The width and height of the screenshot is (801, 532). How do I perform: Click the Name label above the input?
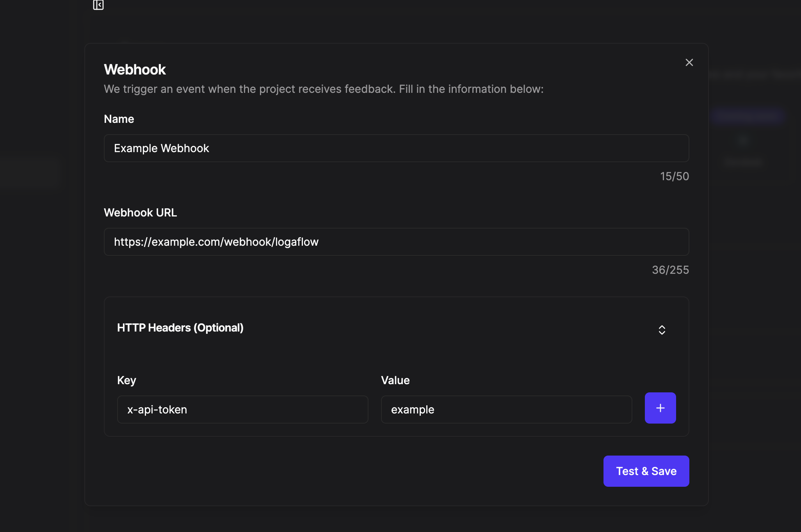(x=118, y=119)
